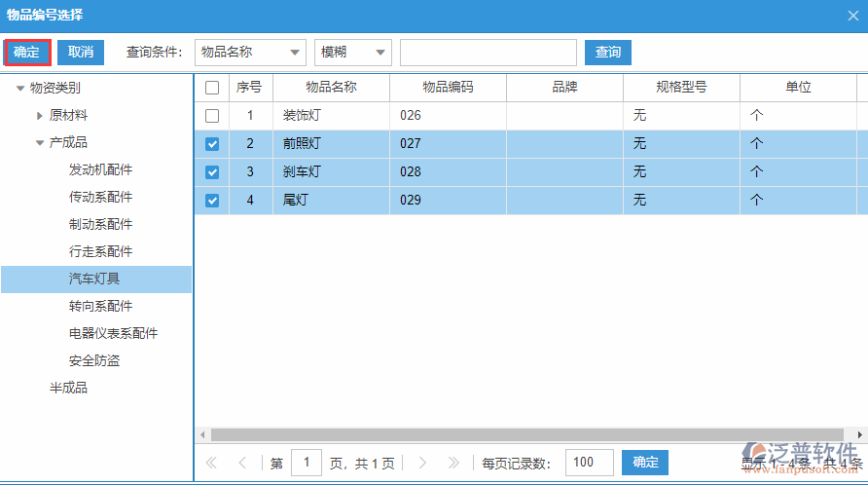Screen dimensions: 868x485
Task: Click item code 029 cell
Action: point(448,200)
